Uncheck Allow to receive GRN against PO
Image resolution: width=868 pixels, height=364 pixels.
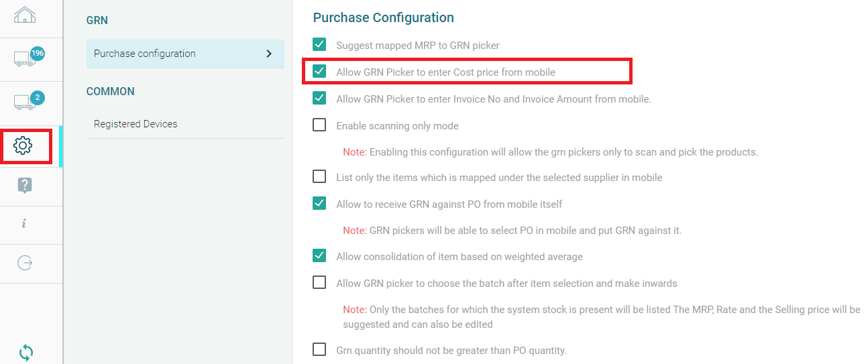point(319,203)
